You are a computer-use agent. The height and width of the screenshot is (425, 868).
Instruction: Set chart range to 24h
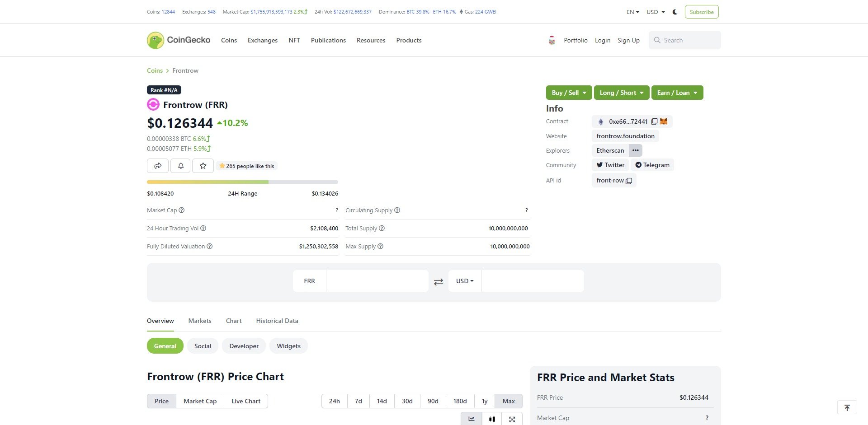tap(335, 401)
